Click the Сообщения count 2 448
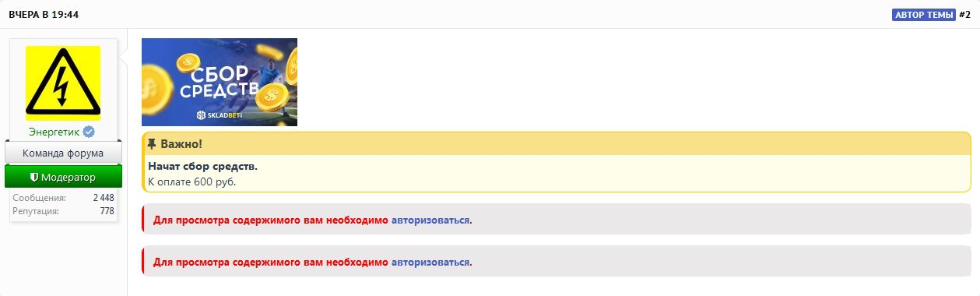The width and height of the screenshot is (980, 296). click(x=104, y=198)
